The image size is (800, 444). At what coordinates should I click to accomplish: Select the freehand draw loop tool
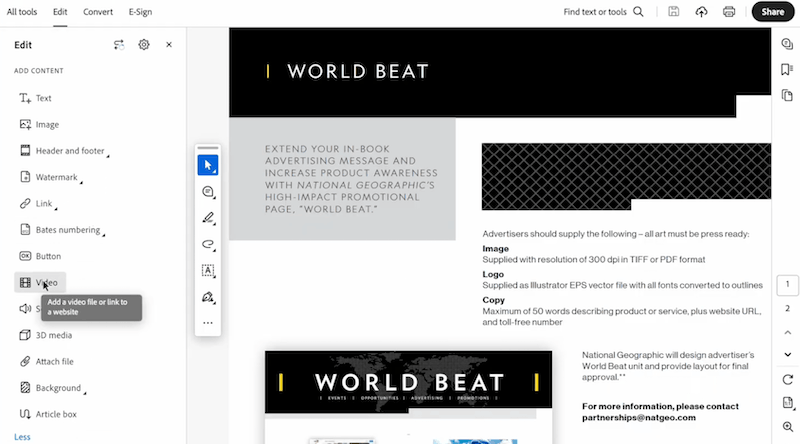(x=208, y=244)
